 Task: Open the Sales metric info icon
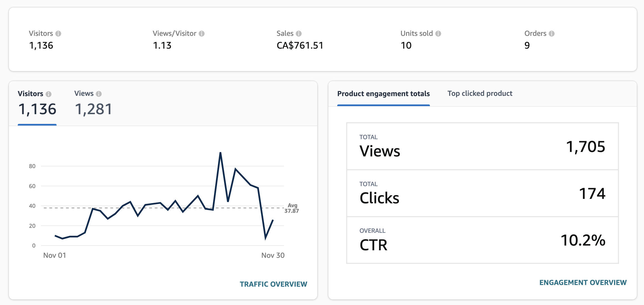click(299, 33)
